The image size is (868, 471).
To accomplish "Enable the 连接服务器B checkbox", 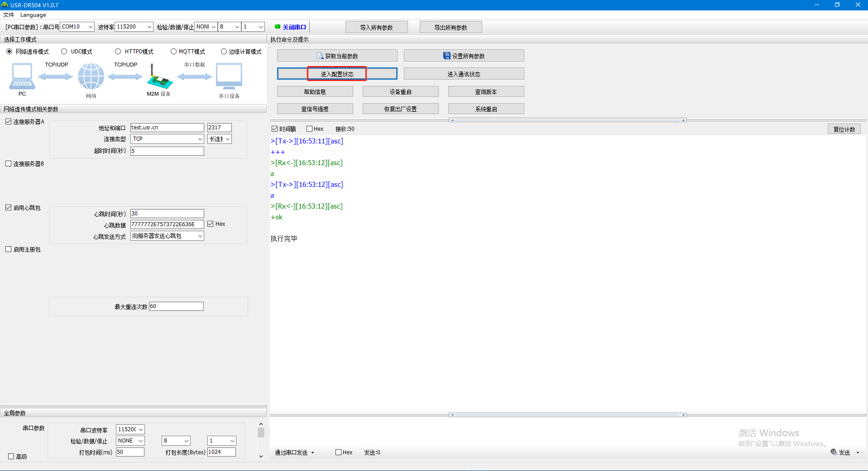I will click(9, 164).
